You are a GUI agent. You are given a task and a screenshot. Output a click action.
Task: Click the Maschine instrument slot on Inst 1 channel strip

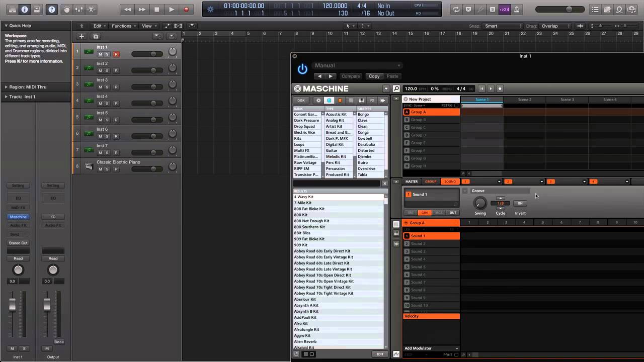point(18,217)
